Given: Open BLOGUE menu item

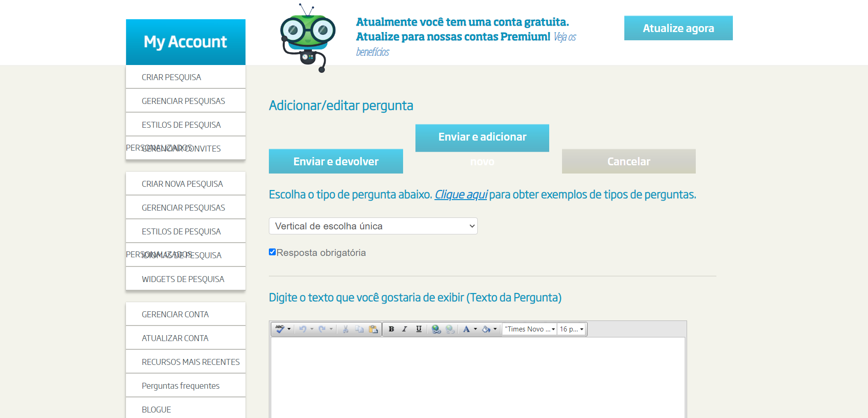Looking at the screenshot, I should click(186, 408).
